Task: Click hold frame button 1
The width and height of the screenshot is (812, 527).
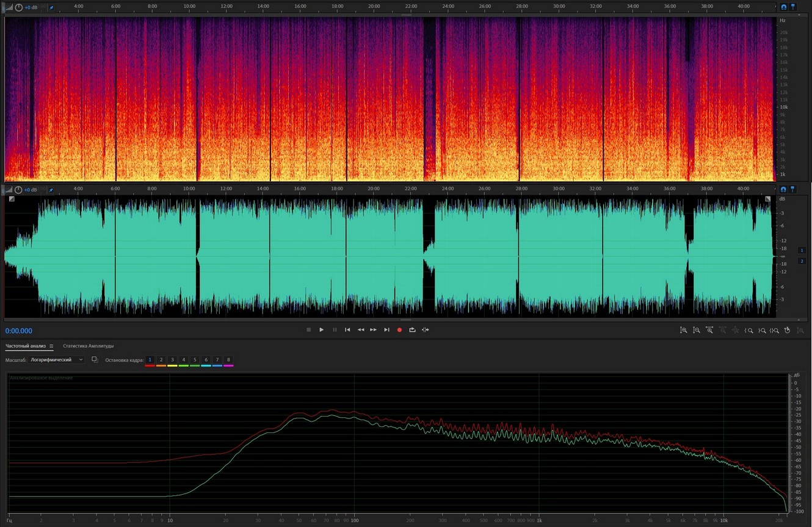Action: click(150, 360)
